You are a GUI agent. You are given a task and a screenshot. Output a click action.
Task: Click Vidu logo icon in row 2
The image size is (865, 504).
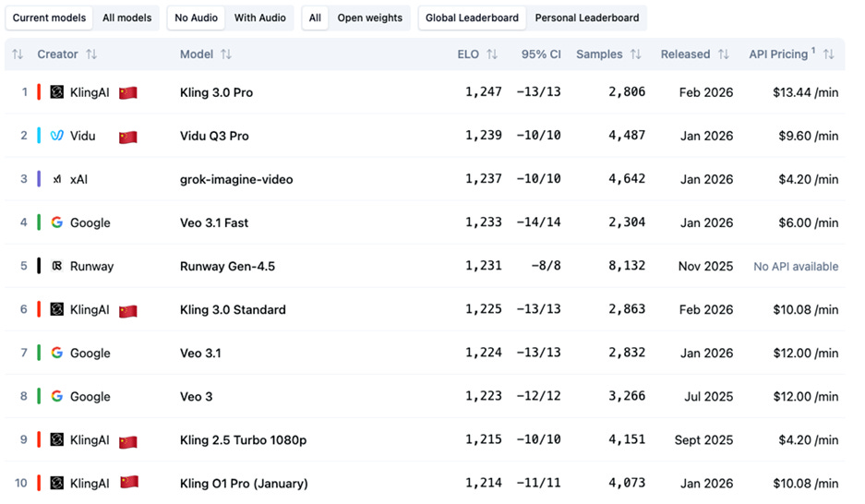[x=57, y=136]
